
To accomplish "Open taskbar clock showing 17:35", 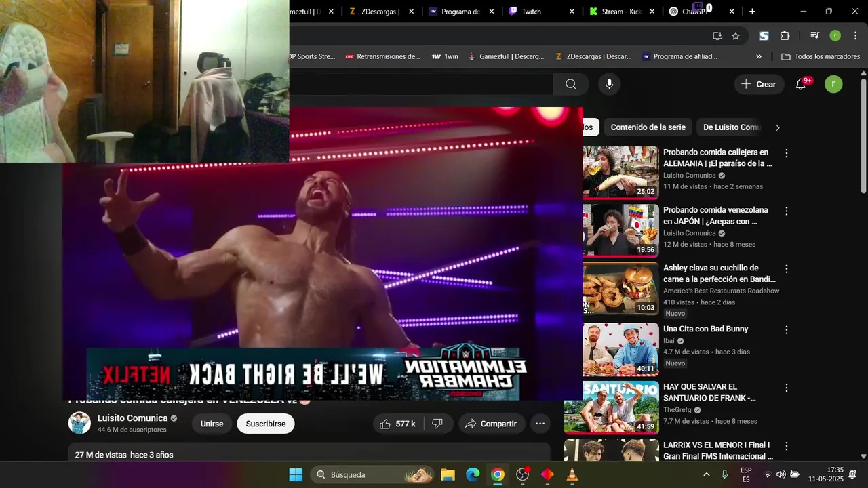I will click(826, 474).
